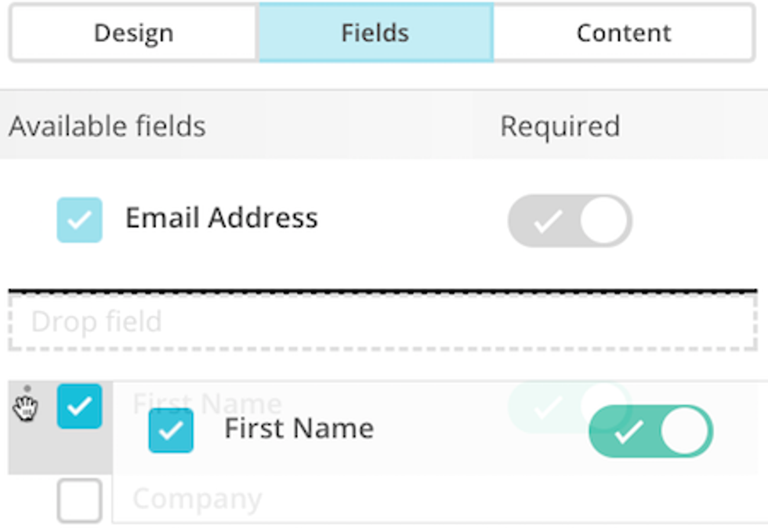
Task: Click the checkmark inside the green First Name toggle
Action: point(629,432)
